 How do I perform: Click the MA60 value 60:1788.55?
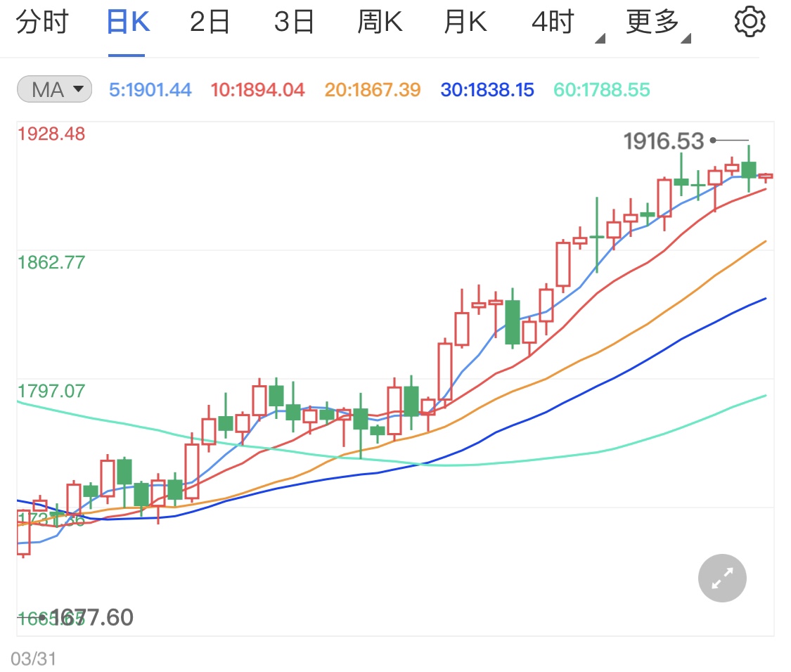pyautogui.click(x=602, y=90)
